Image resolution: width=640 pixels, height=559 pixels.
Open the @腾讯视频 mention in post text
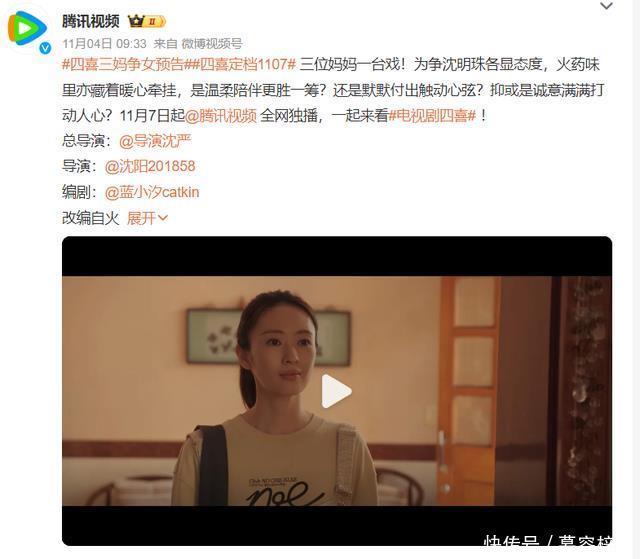coord(221,116)
